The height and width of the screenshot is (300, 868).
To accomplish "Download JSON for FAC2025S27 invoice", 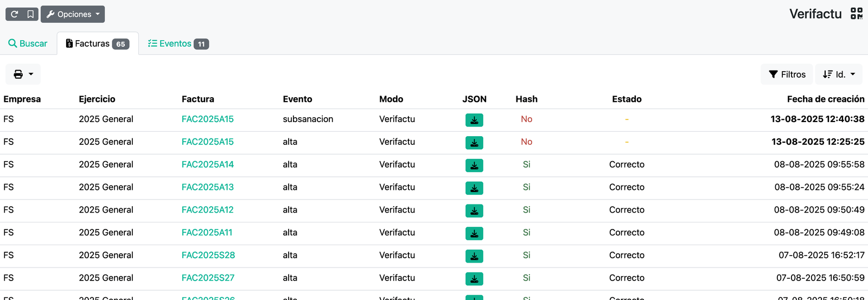I will click(474, 279).
